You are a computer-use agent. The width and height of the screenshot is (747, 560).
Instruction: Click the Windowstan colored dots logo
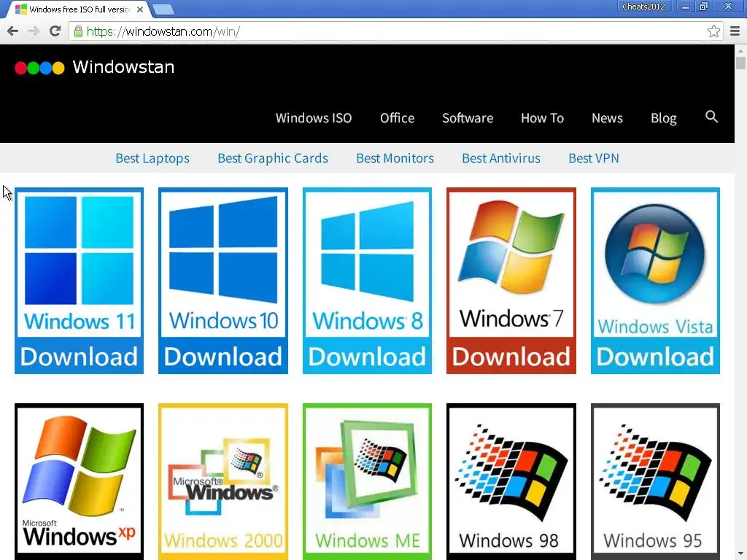pyautogui.click(x=39, y=68)
